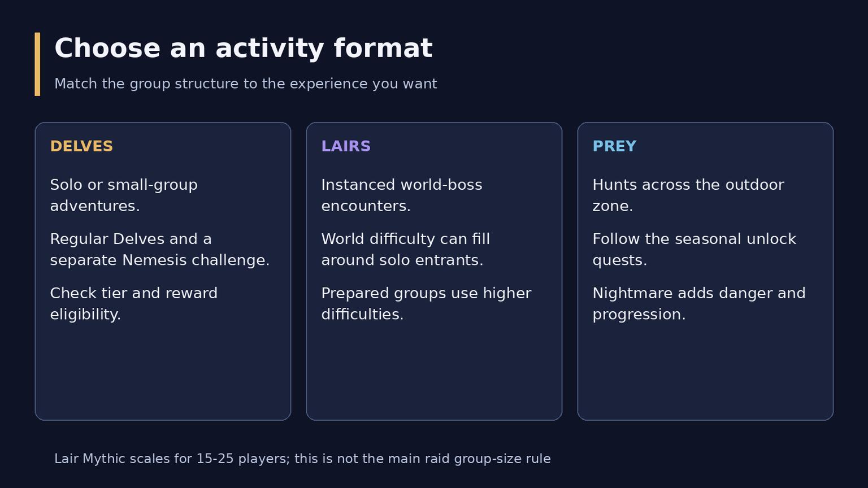Select the PREY card heading

click(614, 146)
